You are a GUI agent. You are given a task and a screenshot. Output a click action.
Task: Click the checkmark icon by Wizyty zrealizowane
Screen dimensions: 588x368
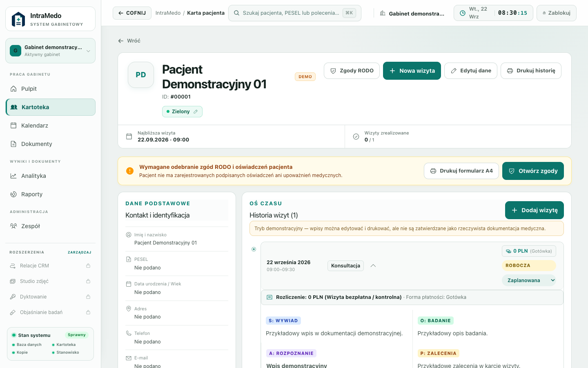(x=356, y=137)
